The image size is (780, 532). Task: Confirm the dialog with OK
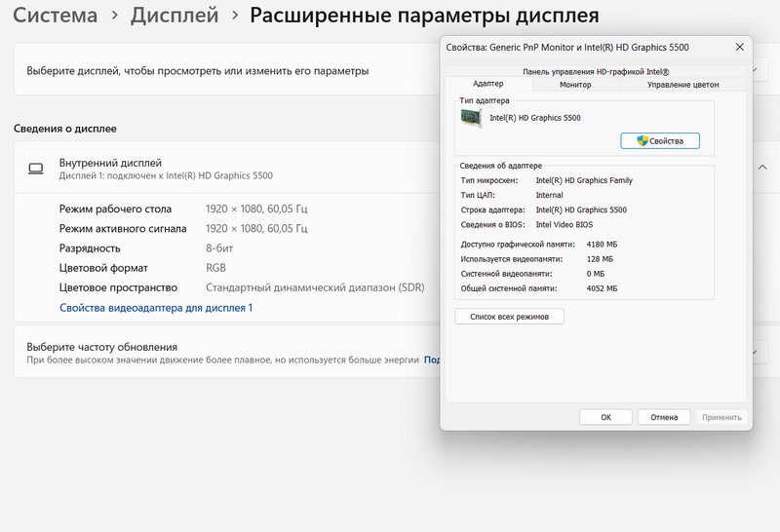pos(605,417)
